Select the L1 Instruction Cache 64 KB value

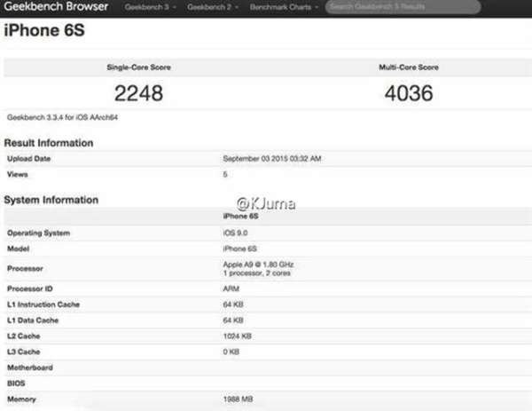233,304
